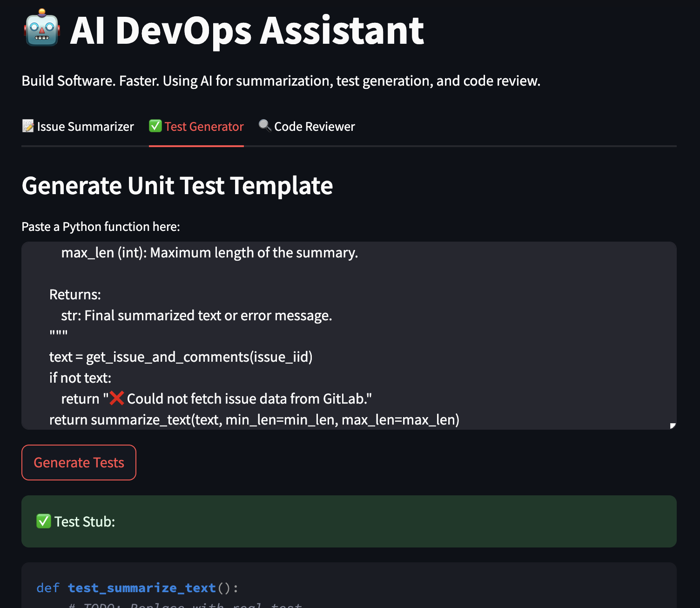Click the 'Paste a Python function here:' label

click(x=101, y=227)
